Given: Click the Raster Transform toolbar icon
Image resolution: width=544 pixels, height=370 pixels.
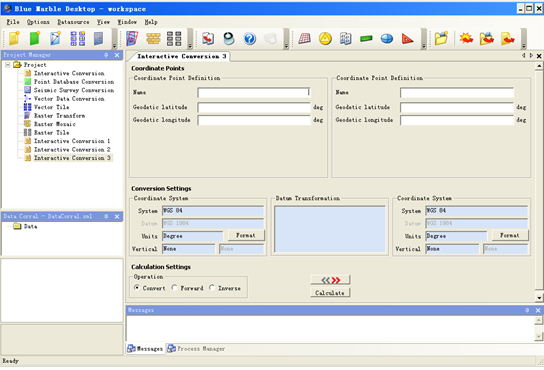Looking at the screenshot, I should tap(132, 38).
